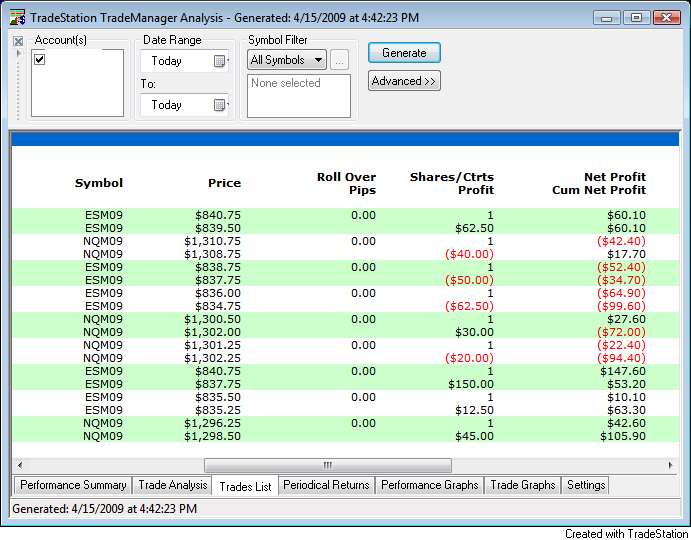Click the price $834.75
Screen dimensions: 691x540
pos(218,306)
